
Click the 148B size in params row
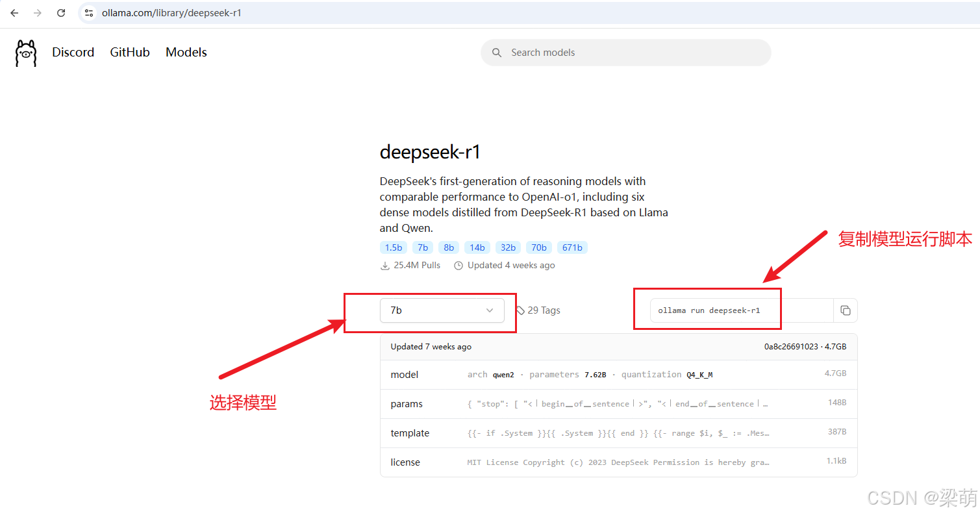(838, 403)
